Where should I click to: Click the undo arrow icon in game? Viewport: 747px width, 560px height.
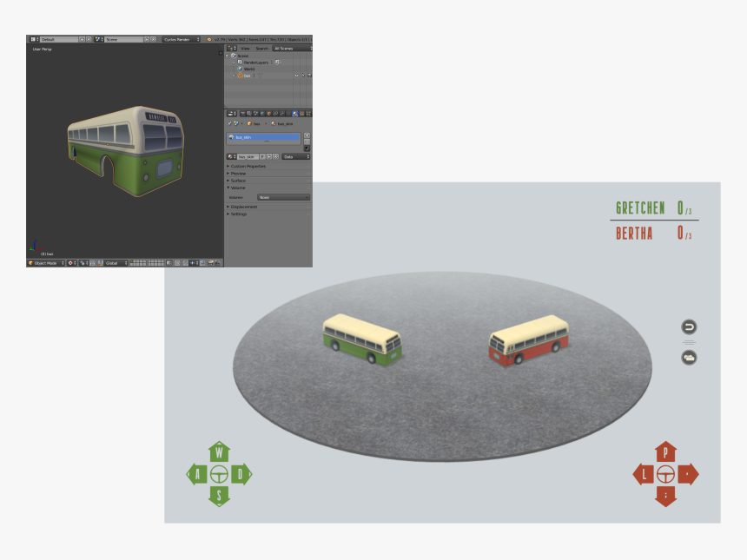[689, 327]
